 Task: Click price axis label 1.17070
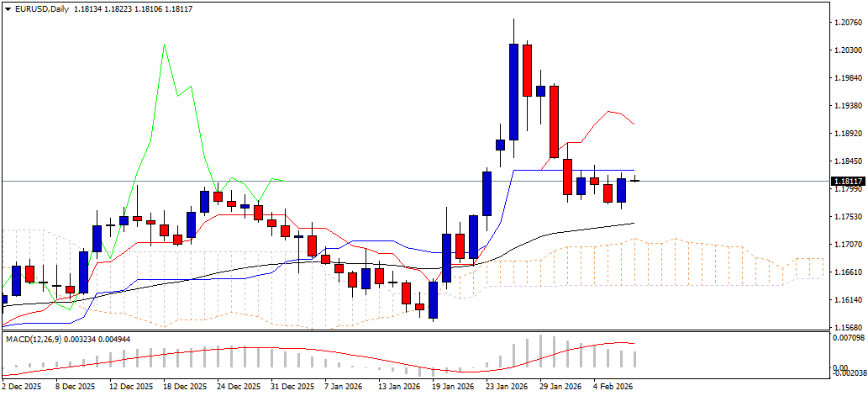point(848,245)
